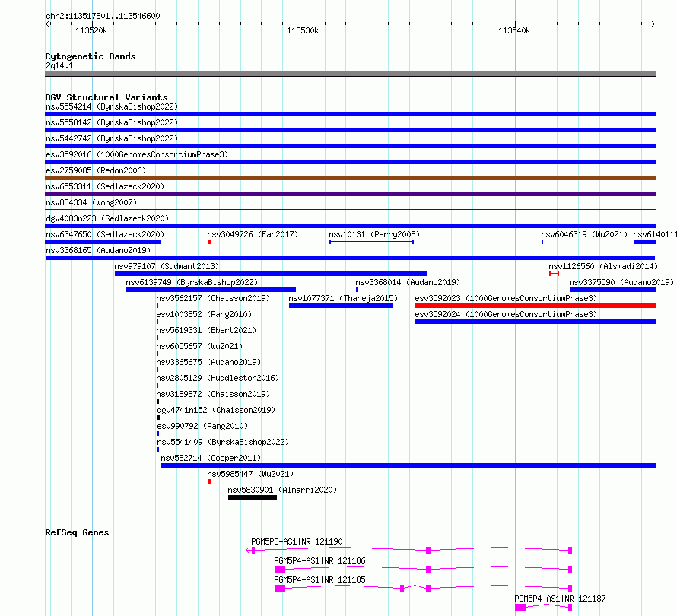Click black marker under dgv4741n152 Chaisson2019
Viewport: 677px width, 616px height.
pos(158,418)
